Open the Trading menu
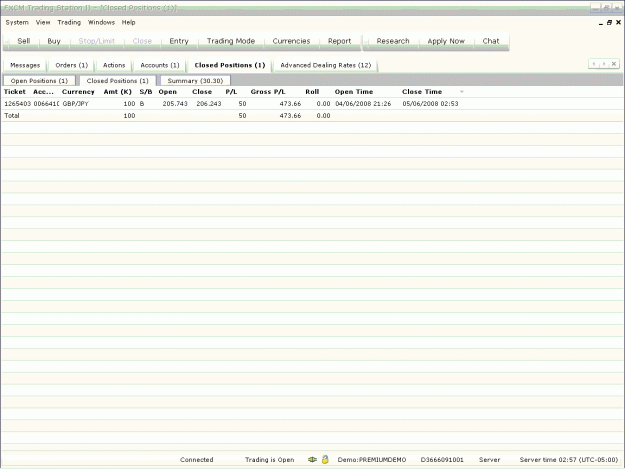This screenshot has width=625, height=469. pos(69,22)
